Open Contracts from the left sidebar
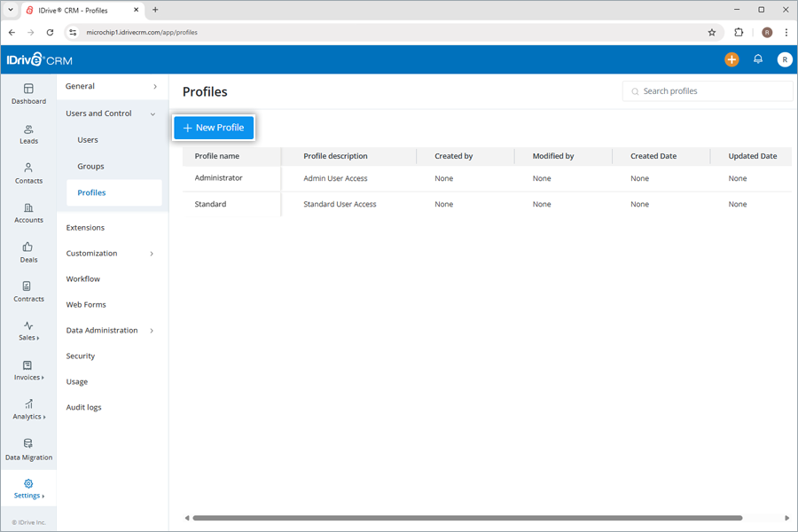The image size is (798, 532). click(x=28, y=293)
